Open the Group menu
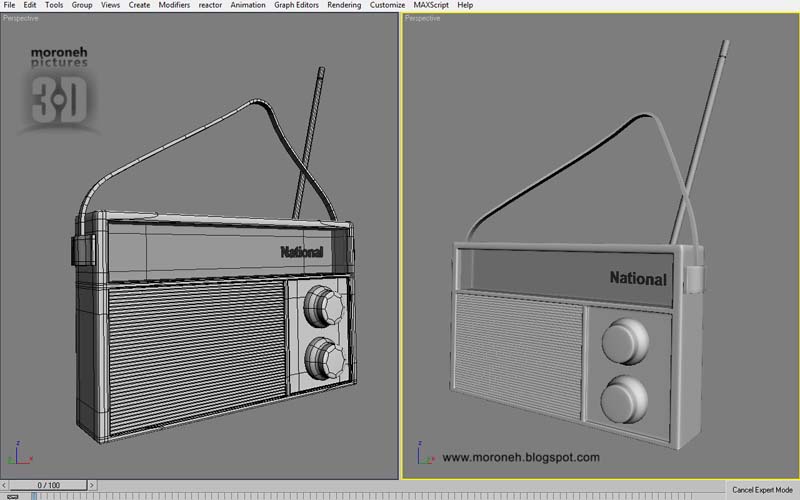Screen dimensions: 800x500 82,5
